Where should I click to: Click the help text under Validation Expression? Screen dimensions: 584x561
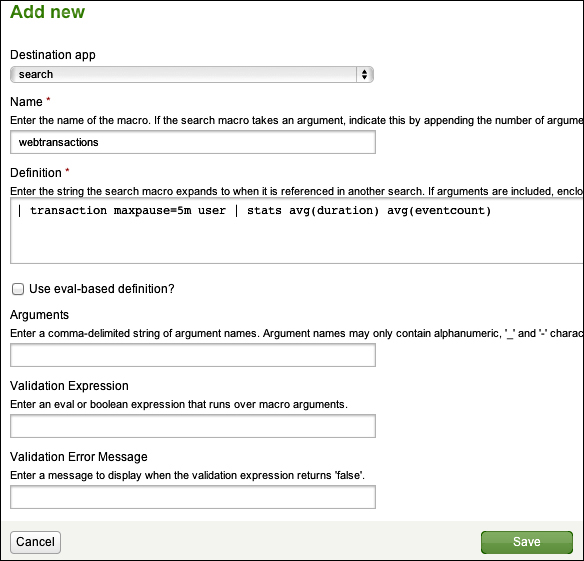pyautogui.click(x=179, y=405)
